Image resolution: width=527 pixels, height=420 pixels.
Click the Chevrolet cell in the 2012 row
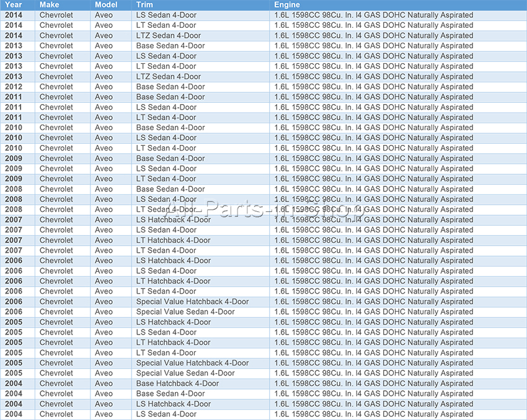56,87
